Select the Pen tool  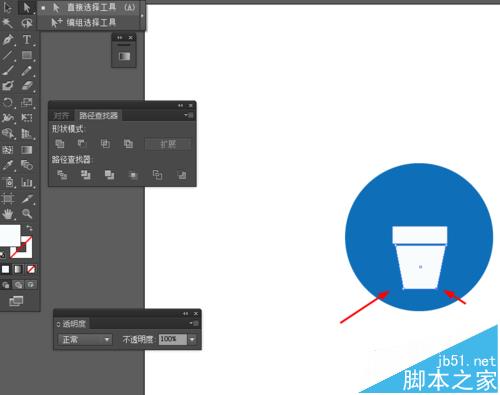7,39
